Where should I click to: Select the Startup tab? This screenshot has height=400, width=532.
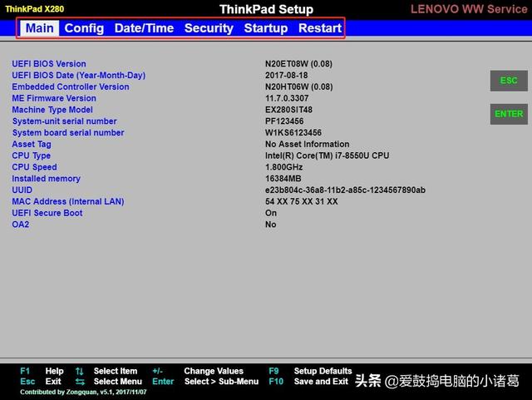pos(266,28)
